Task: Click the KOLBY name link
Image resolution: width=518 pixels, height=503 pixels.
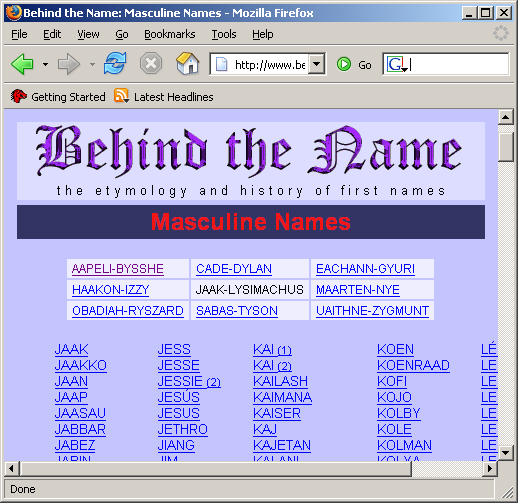Action: [x=399, y=414]
